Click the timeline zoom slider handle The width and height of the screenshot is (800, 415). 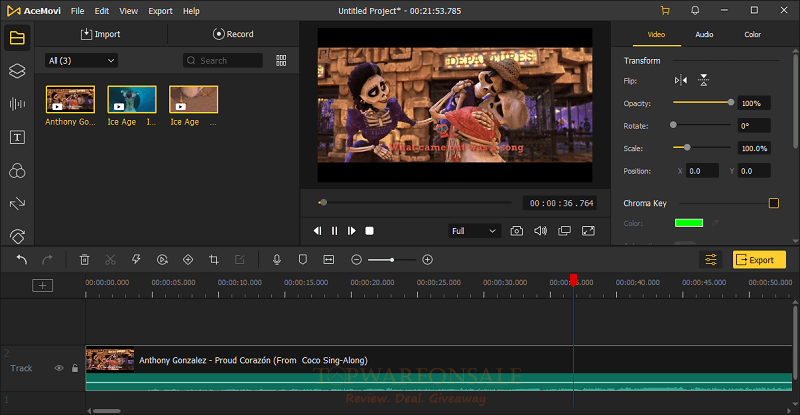[392, 260]
